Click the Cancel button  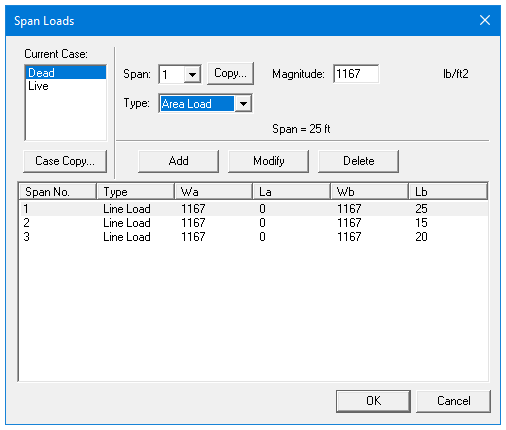point(453,401)
